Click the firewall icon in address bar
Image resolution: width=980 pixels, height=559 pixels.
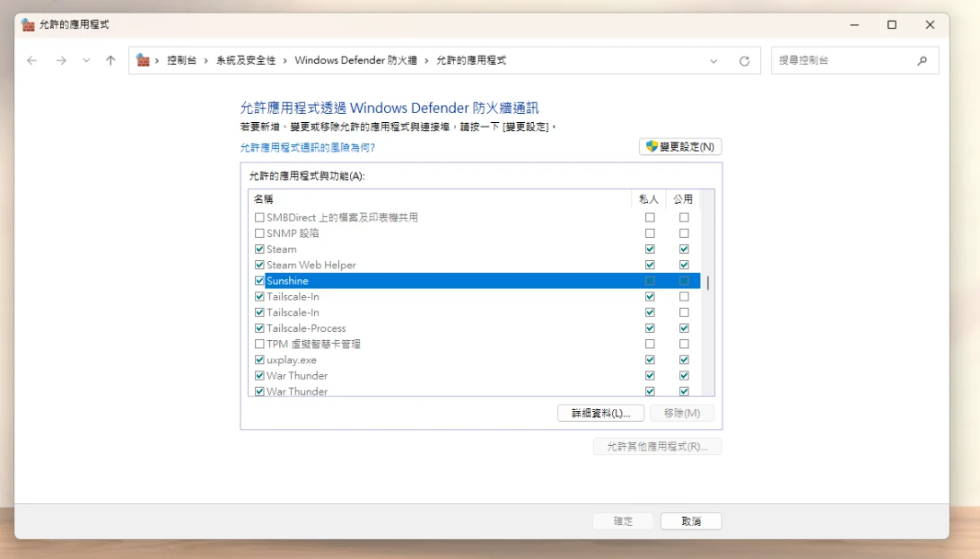143,60
